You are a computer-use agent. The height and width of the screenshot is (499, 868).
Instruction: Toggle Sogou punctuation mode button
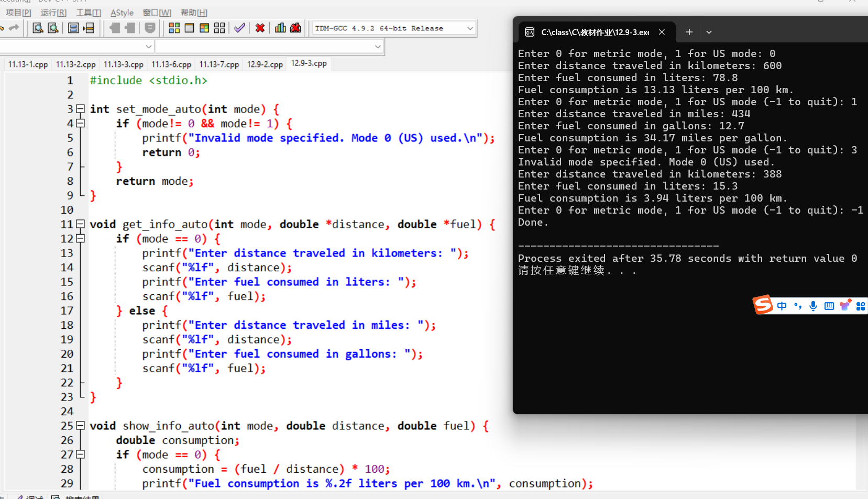coord(798,306)
